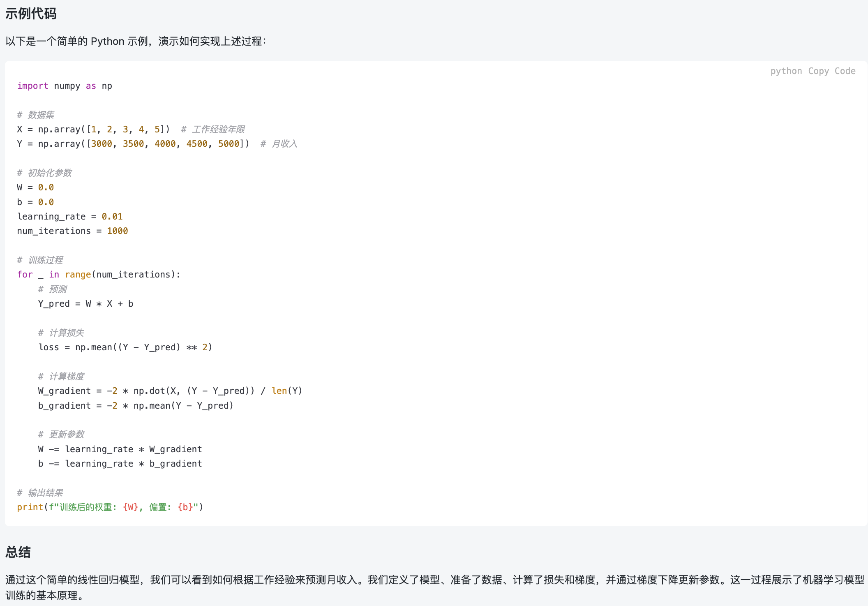Screen dimensions: 868x606
Task: Click the intro sentence '以下是一个简单的 Python 示例'
Action: pyautogui.click(x=136, y=41)
